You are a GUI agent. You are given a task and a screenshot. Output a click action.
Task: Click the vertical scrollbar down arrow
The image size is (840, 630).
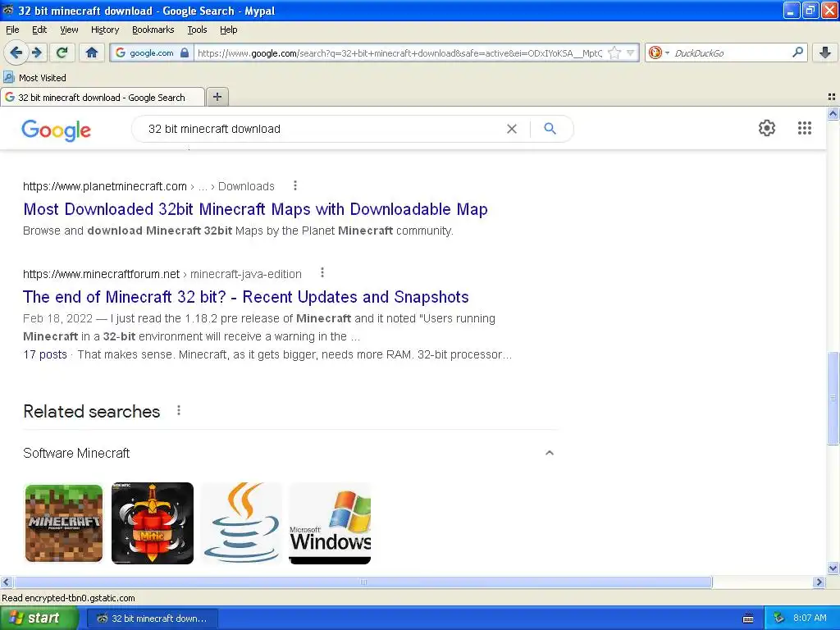point(833,568)
